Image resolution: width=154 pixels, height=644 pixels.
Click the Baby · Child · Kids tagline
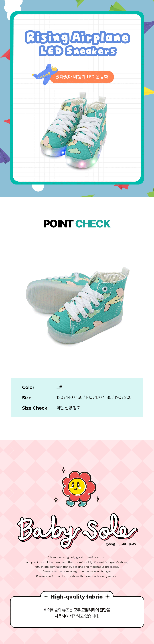[x=121, y=544]
